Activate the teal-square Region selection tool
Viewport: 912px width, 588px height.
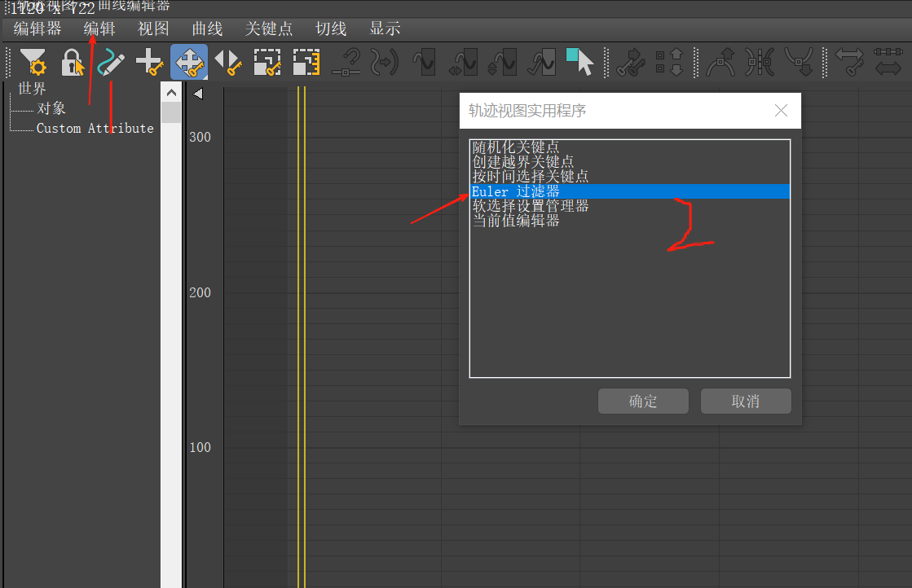point(580,62)
